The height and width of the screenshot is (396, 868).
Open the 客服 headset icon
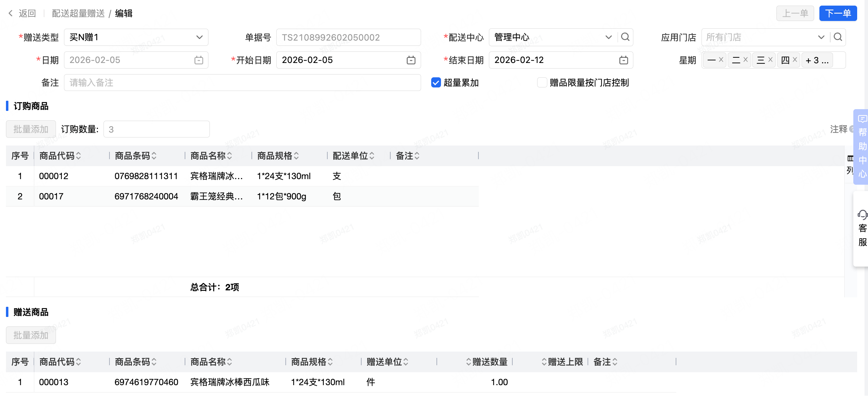pyautogui.click(x=862, y=215)
